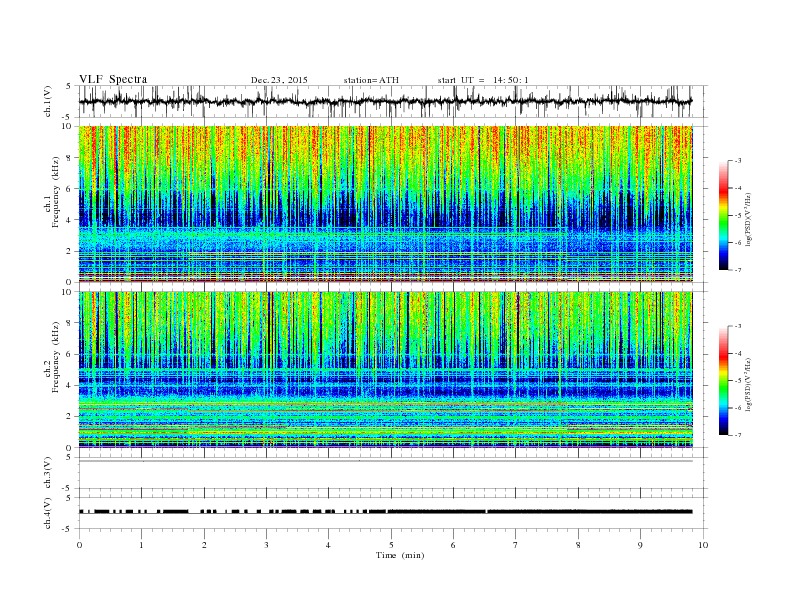The height and width of the screenshot is (612, 792).
Task: Click the "-5" volt tick of ch.4(V) panel
Action: coord(67,529)
